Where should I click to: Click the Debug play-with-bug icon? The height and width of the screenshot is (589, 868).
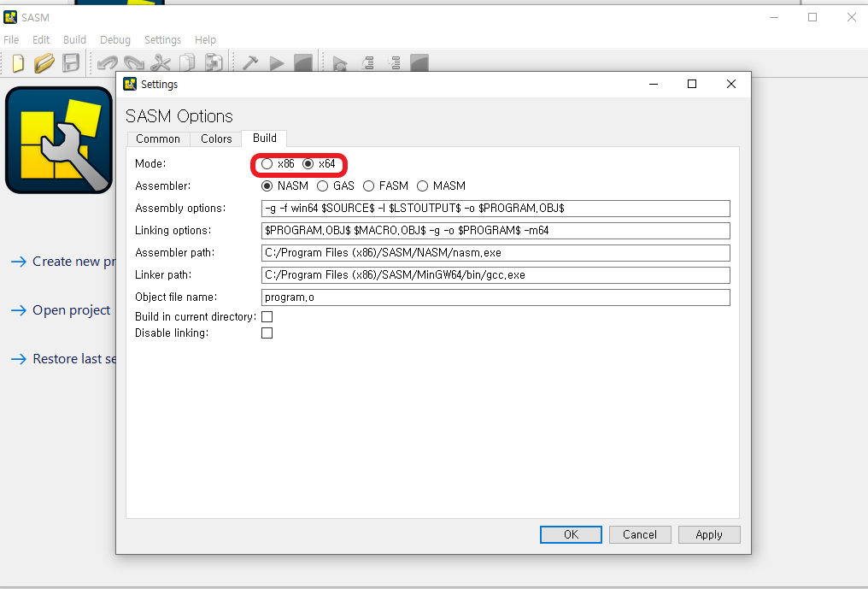[339, 64]
